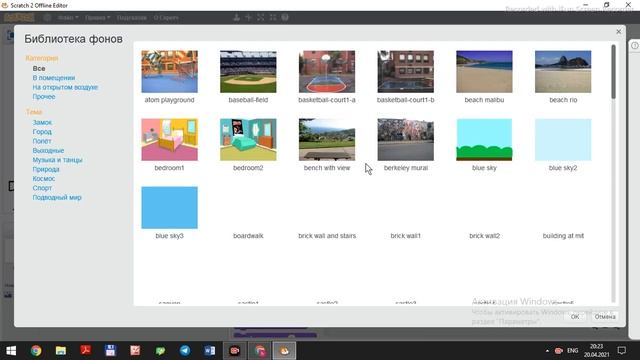Filter backdrops by Космос theme
Image resolution: width=640 pixels, height=360 pixels.
44,179
